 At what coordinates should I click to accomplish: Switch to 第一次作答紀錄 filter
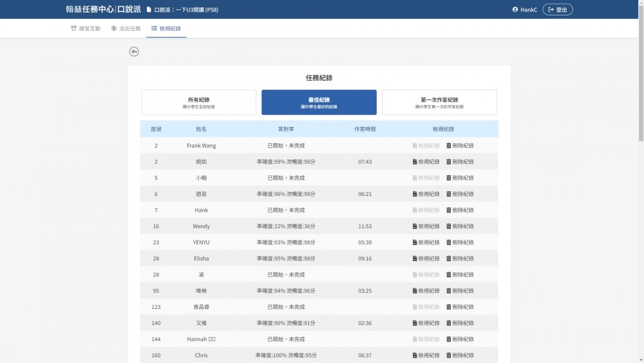coord(439,103)
